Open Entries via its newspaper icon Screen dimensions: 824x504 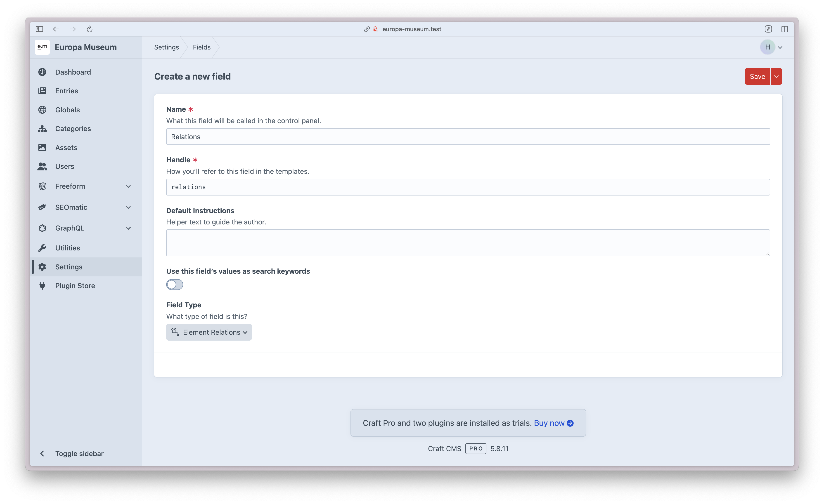42,91
